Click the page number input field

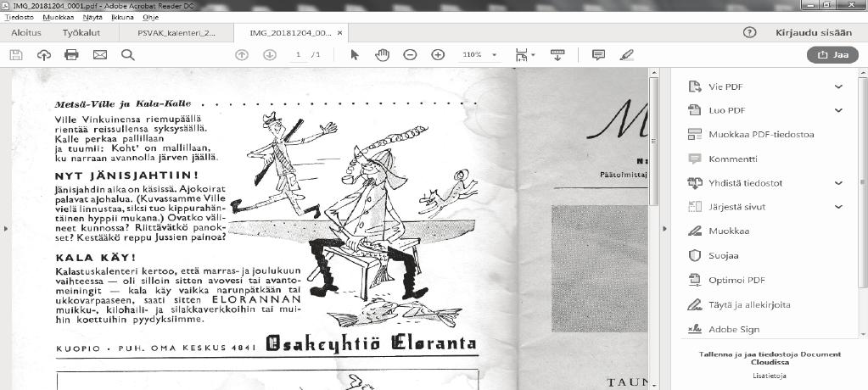click(x=299, y=55)
